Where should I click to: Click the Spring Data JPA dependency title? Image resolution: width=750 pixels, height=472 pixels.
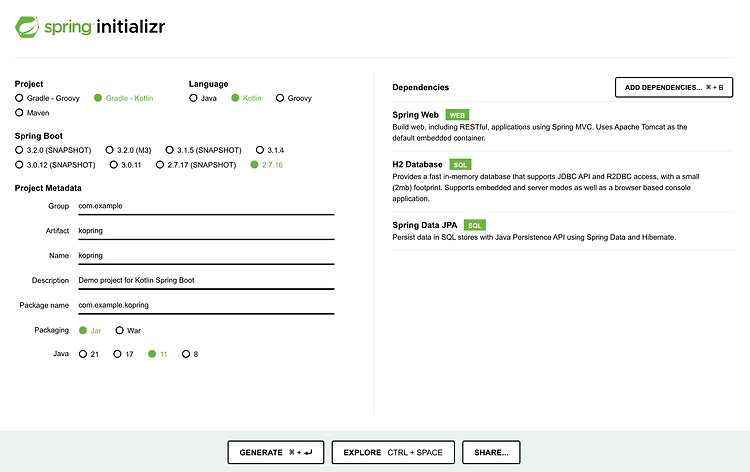(425, 225)
